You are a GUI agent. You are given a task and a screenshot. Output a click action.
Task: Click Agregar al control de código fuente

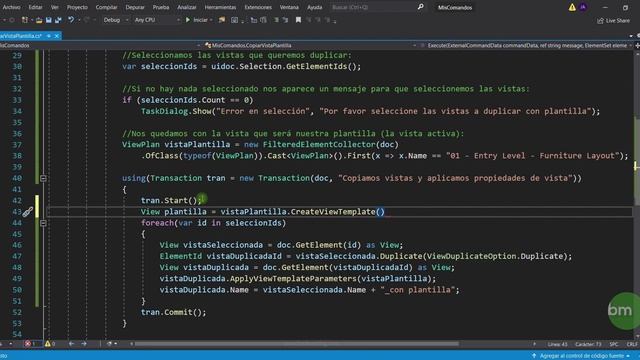point(581,356)
